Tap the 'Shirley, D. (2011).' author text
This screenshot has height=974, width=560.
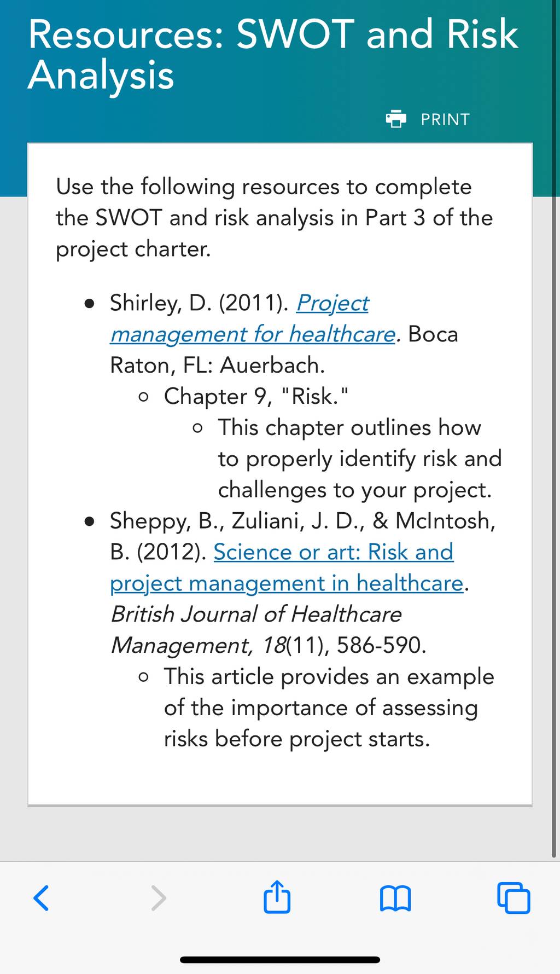pos(199,303)
